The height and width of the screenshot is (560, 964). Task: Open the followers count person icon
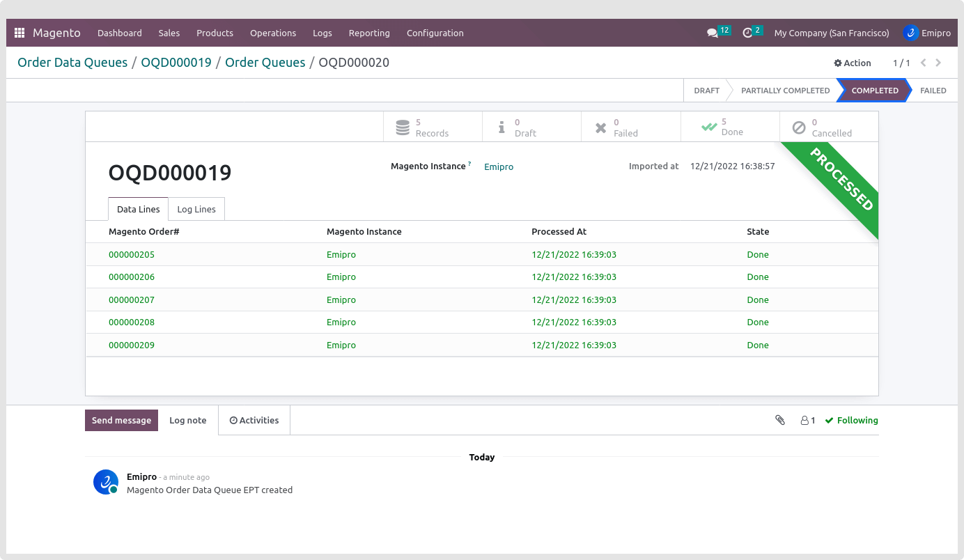point(807,420)
